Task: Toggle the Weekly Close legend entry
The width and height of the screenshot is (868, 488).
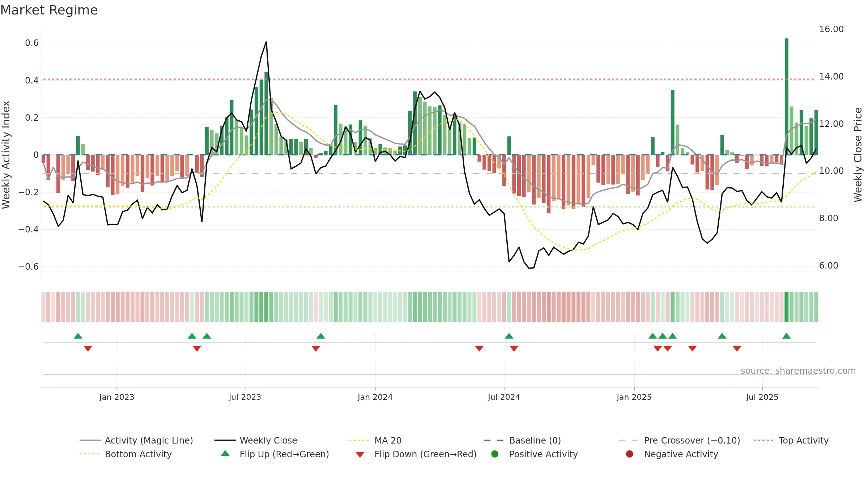Action: coord(256,440)
